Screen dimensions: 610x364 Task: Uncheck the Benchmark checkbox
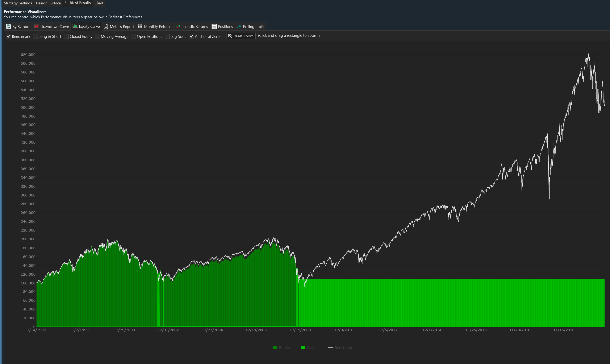click(x=9, y=36)
